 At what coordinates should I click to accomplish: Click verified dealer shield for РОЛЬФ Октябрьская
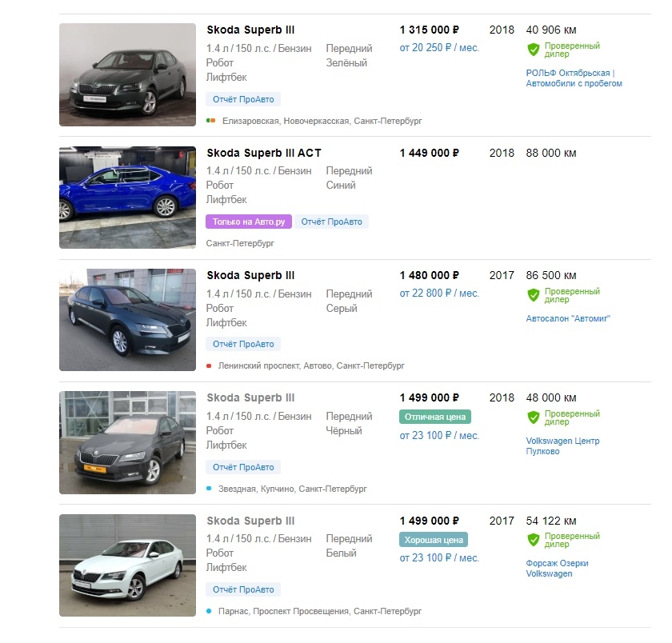pos(533,50)
